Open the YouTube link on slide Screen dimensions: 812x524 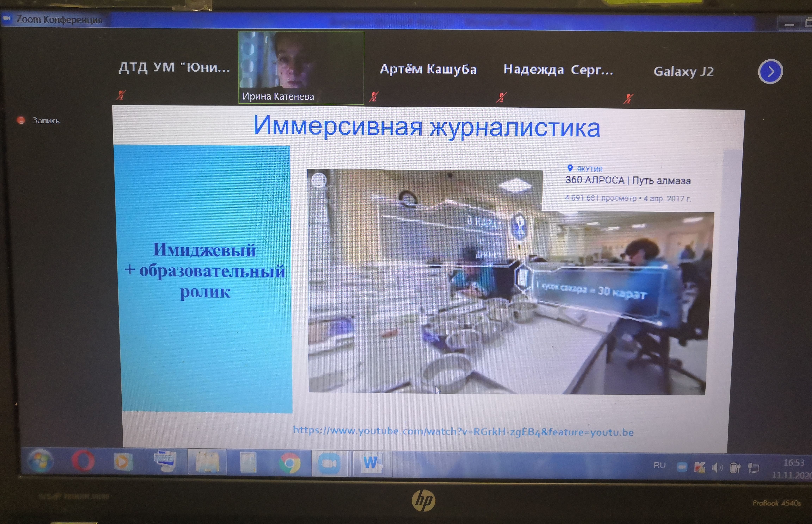pyautogui.click(x=463, y=431)
